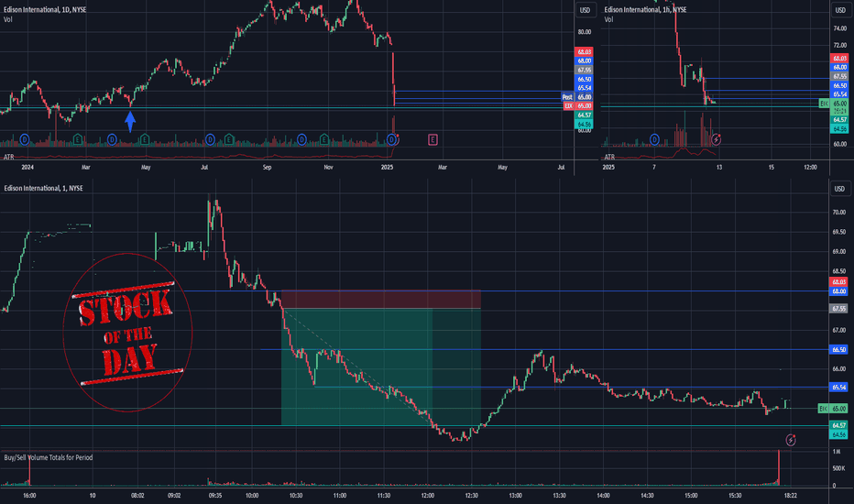Select the green profit zone of the short position
This screenshot has height=504, width=854.
point(380,367)
